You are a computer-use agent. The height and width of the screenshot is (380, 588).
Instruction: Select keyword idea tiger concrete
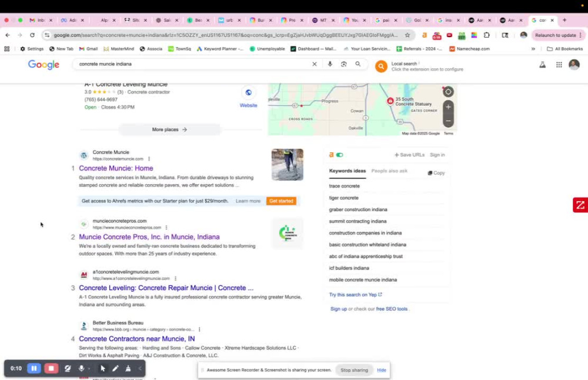click(x=343, y=198)
